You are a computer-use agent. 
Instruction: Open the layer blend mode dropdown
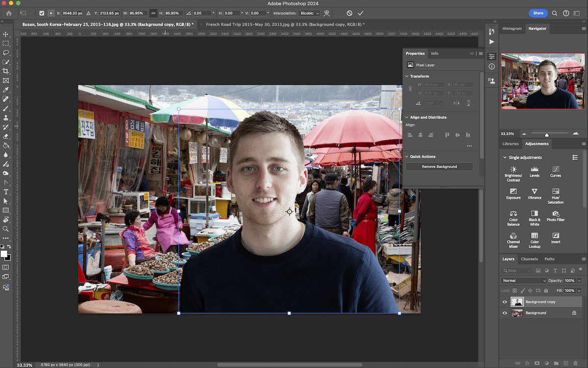pyautogui.click(x=523, y=280)
